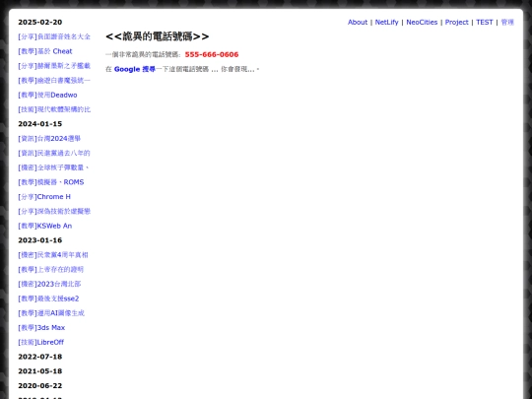Open the [分享] 赫爾墨斯之矛 article

point(54,66)
